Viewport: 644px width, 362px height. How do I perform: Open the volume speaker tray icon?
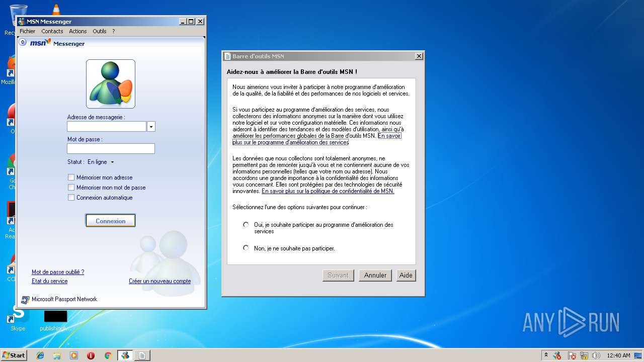[x=596, y=355]
